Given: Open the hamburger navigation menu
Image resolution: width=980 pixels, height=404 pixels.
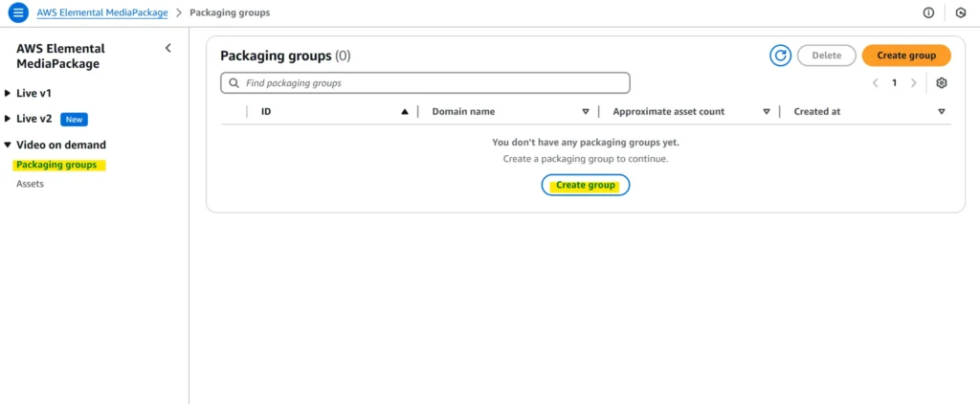Looking at the screenshot, I should pyautogui.click(x=18, y=12).
